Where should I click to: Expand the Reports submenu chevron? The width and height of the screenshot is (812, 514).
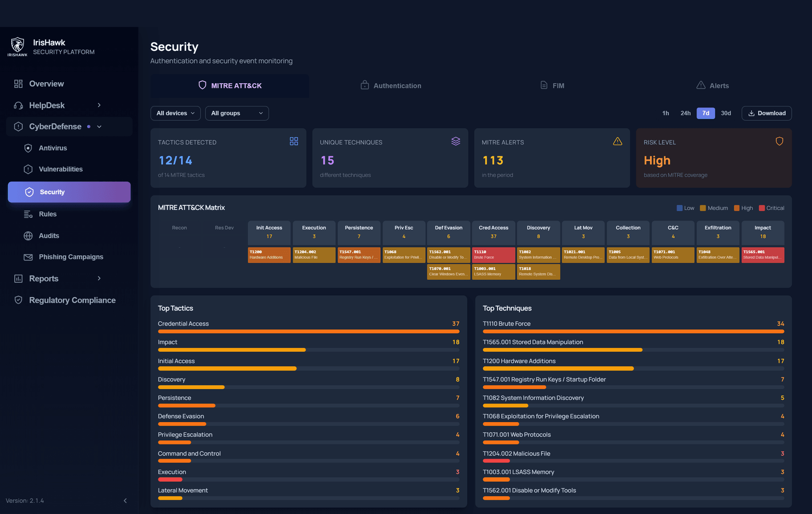(99, 278)
